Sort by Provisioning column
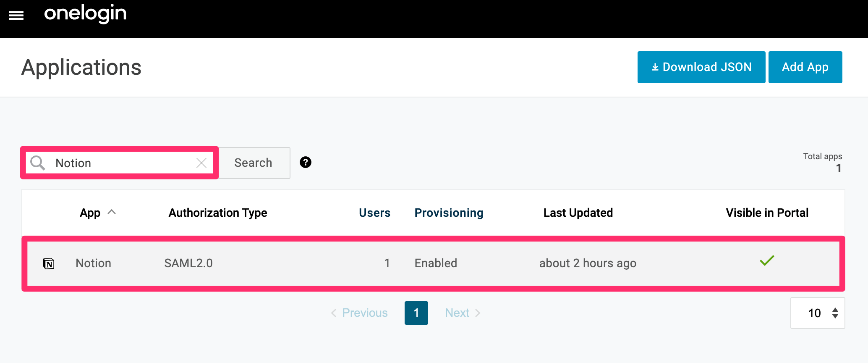This screenshot has height=363, width=868. click(449, 213)
